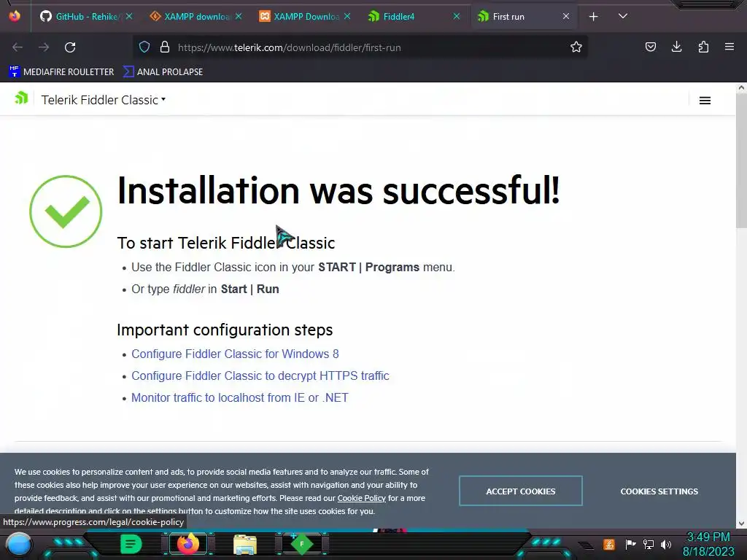
Task: Click the ACCEPT COOKIES button
Action: pos(521,491)
